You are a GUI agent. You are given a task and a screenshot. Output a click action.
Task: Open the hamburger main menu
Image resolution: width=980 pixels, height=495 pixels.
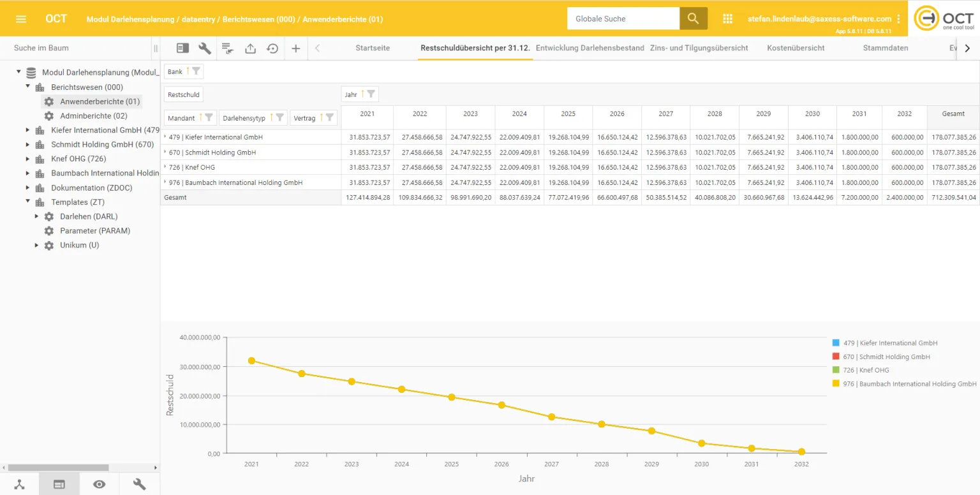(21, 19)
